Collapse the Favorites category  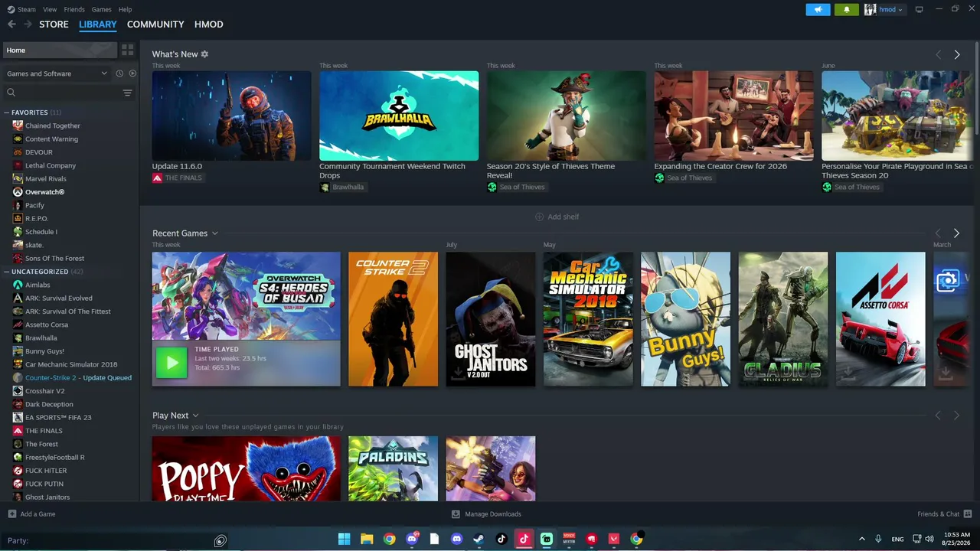pyautogui.click(x=7, y=112)
